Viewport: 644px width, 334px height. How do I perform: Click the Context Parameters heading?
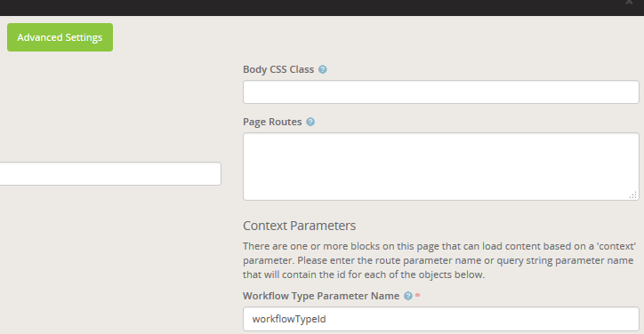click(x=300, y=226)
